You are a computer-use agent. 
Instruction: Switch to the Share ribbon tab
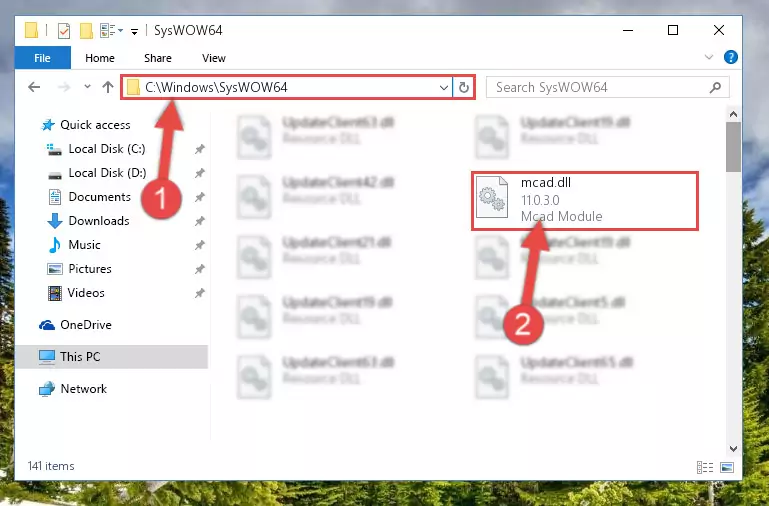pos(157,58)
